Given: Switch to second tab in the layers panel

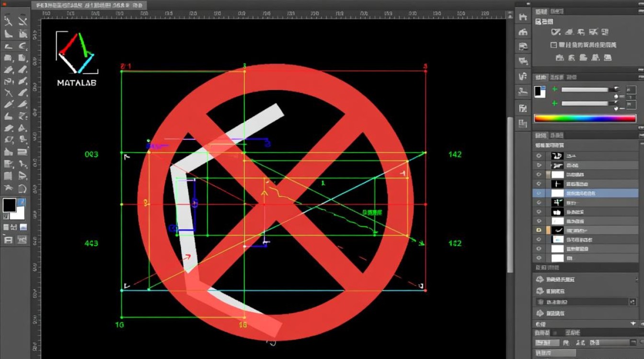Looking at the screenshot, I should tap(556, 135).
